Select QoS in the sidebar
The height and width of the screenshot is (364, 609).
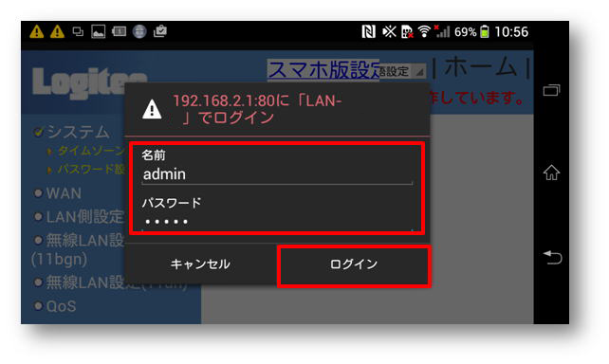pyautogui.click(x=61, y=306)
